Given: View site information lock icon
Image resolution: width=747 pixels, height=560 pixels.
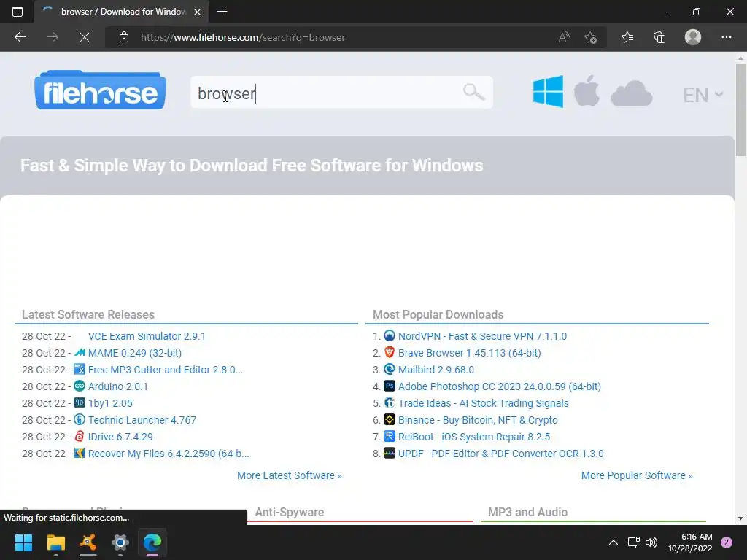Looking at the screenshot, I should pyautogui.click(x=124, y=37).
